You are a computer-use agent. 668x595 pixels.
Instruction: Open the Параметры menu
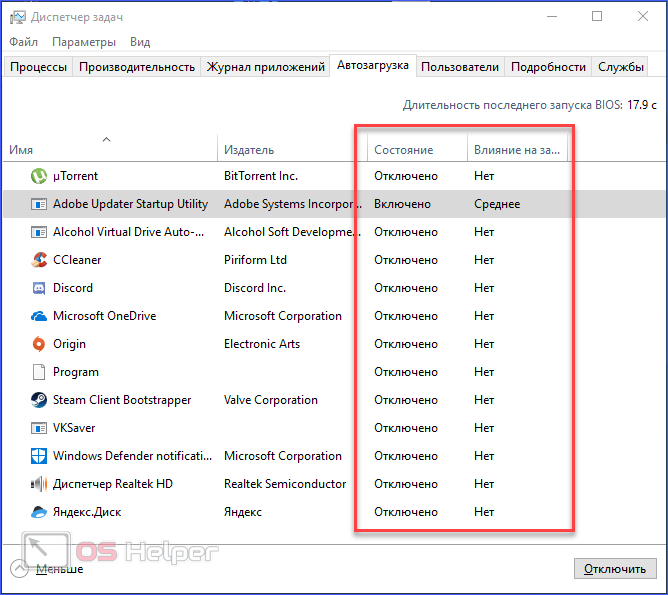point(84,42)
